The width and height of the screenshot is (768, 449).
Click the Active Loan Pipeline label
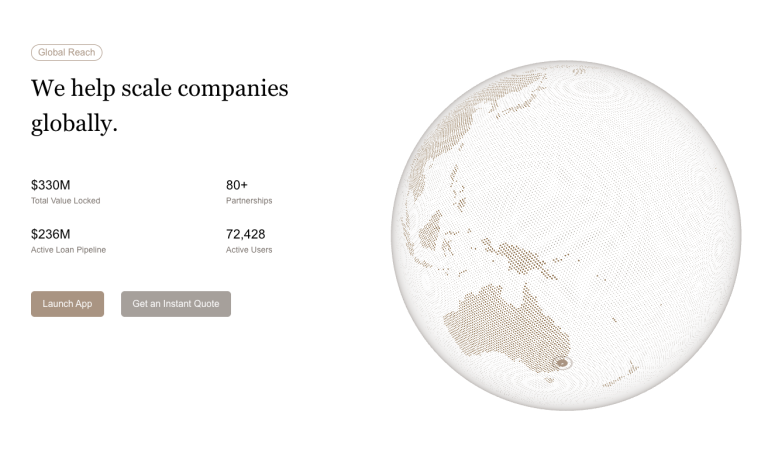(x=68, y=250)
